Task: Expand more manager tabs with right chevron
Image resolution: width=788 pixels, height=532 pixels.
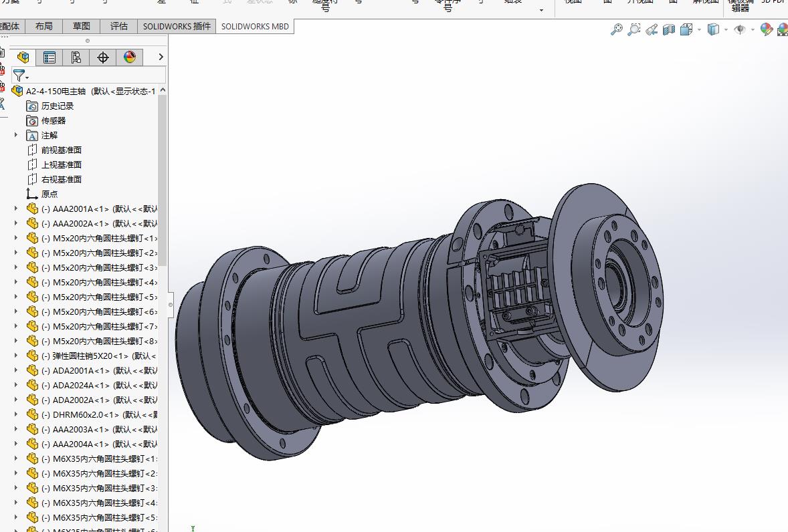Action: point(161,57)
